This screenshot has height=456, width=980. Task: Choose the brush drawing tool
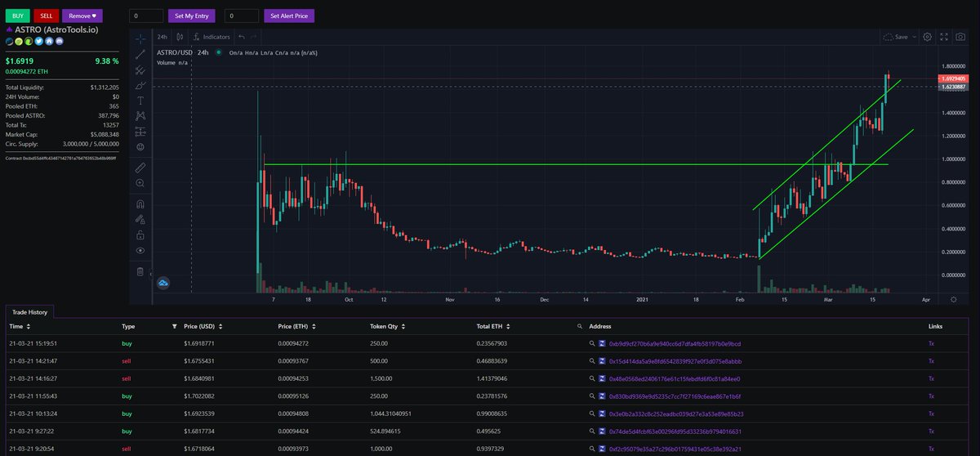click(x=140, y=85)
